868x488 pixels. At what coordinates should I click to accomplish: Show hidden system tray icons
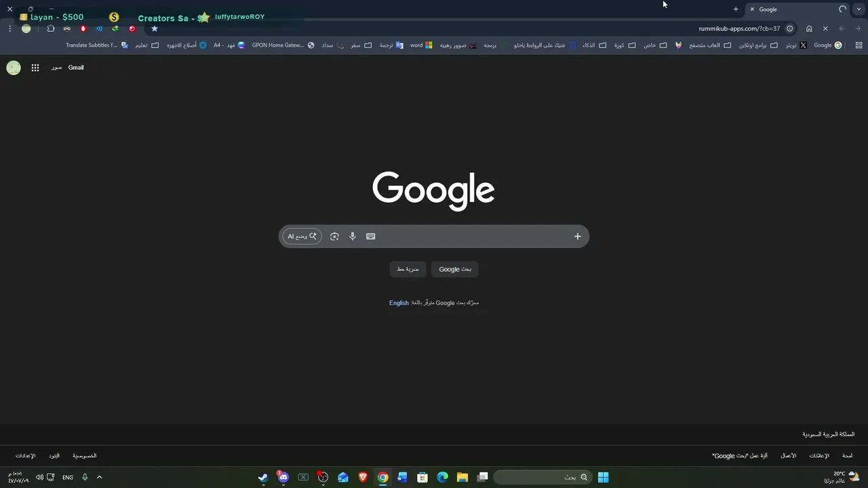[99, 478]
